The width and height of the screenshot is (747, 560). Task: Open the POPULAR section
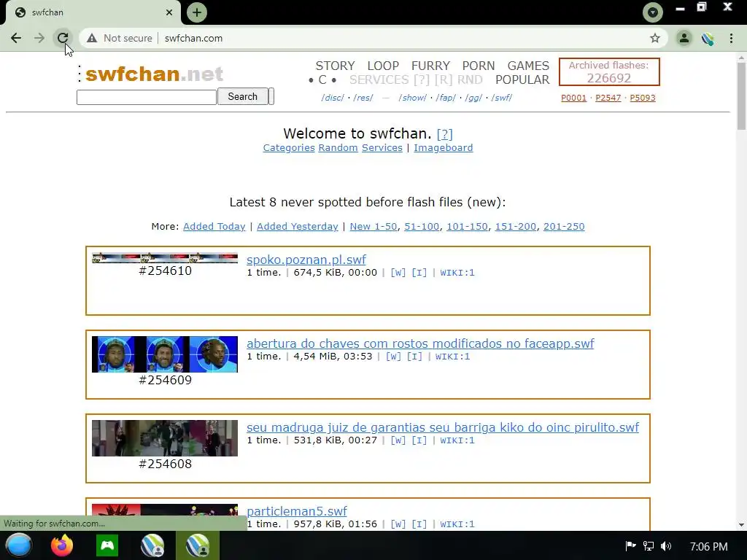[x=522, y=79]
